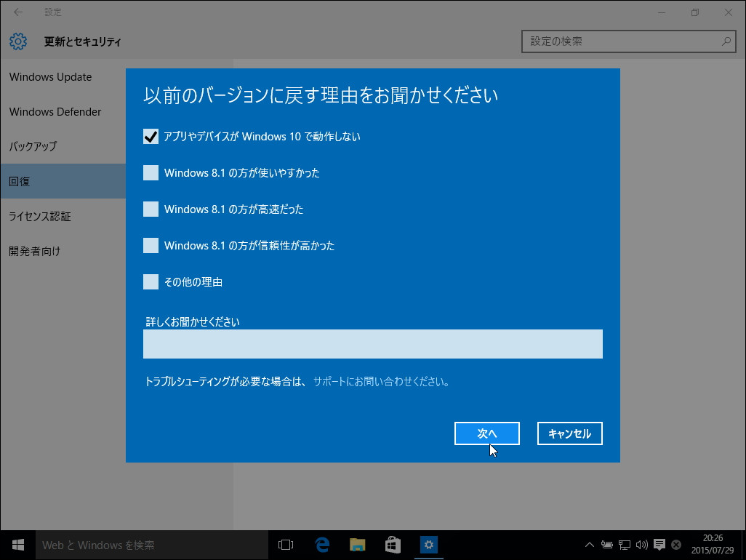Click the 詳しくお聞かせください text field

point(372,343)
